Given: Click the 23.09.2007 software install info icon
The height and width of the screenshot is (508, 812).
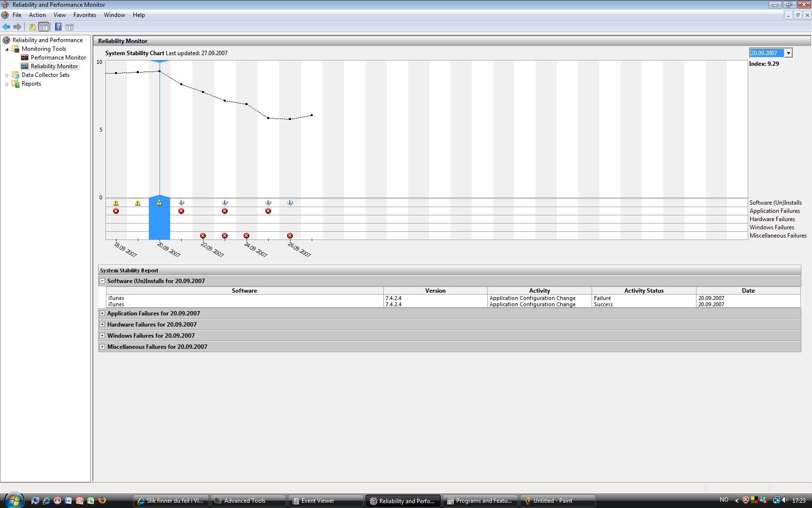Looking at the screenshot, I should pyautogui.click(x=225, y=203).
